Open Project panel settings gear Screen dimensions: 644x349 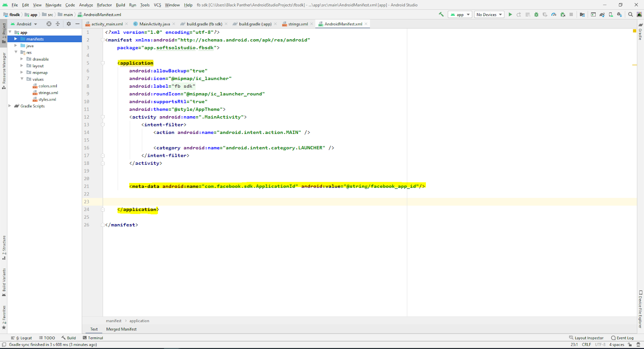68,24
